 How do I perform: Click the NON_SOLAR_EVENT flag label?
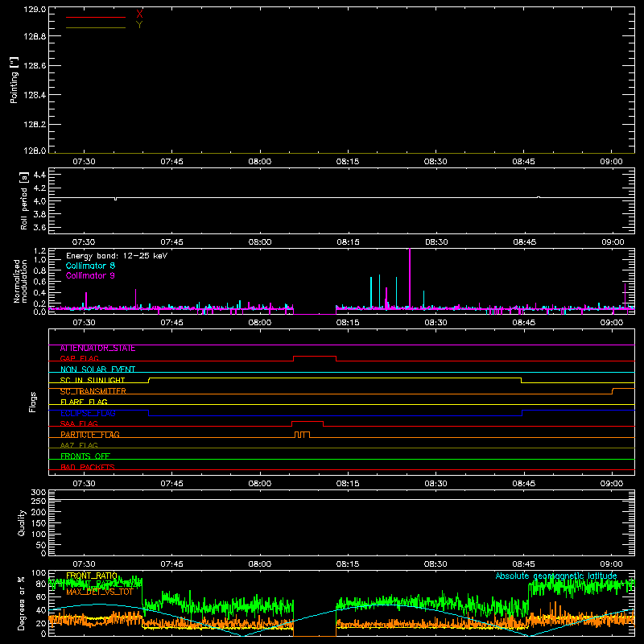pos(97,369)
